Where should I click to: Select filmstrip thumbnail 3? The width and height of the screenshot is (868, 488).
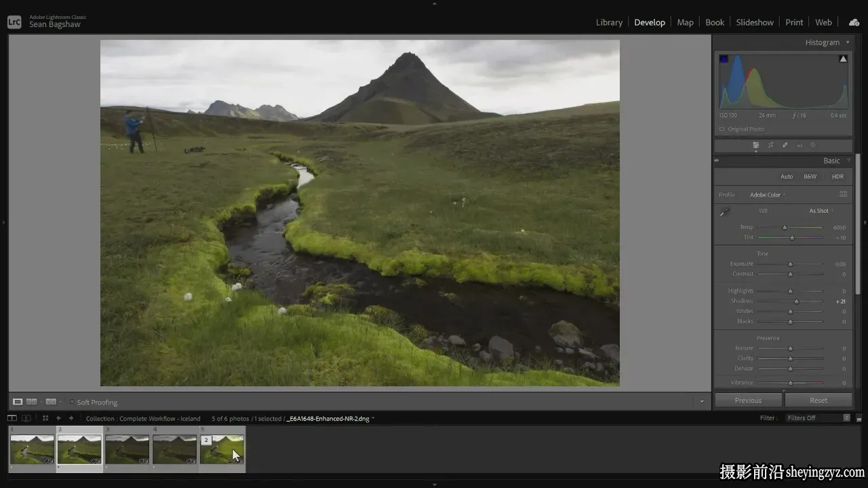(x=127, y=449)
